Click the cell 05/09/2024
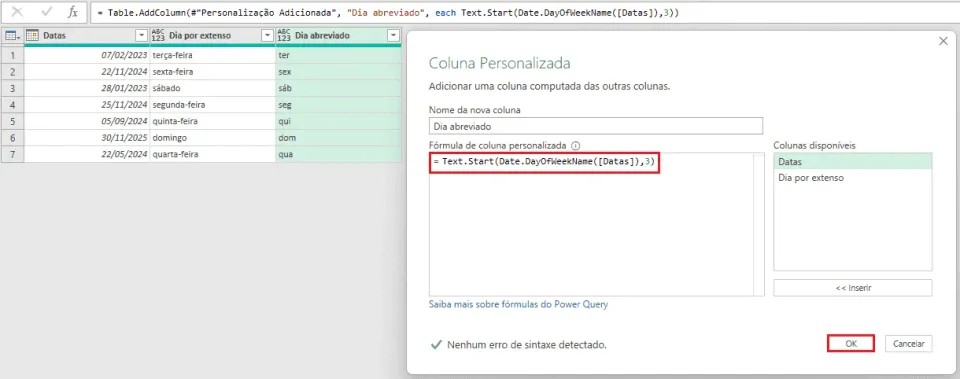 (87, 122)
